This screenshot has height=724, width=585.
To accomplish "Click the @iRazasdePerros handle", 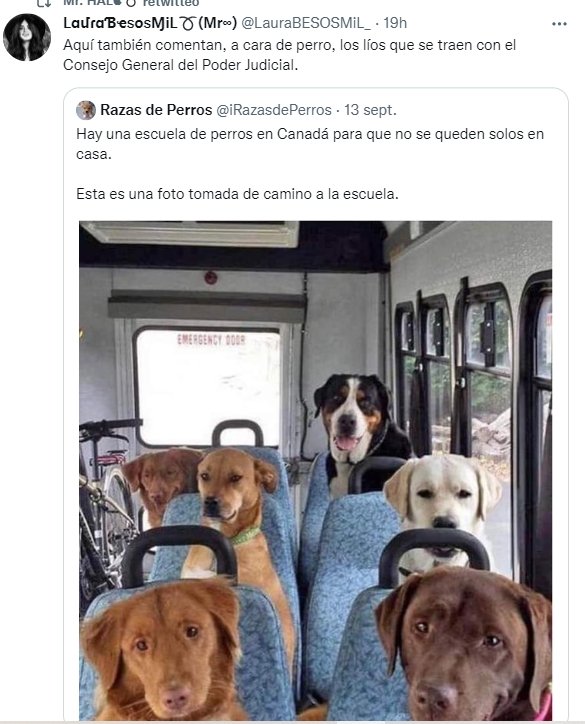I will (274, 110).
